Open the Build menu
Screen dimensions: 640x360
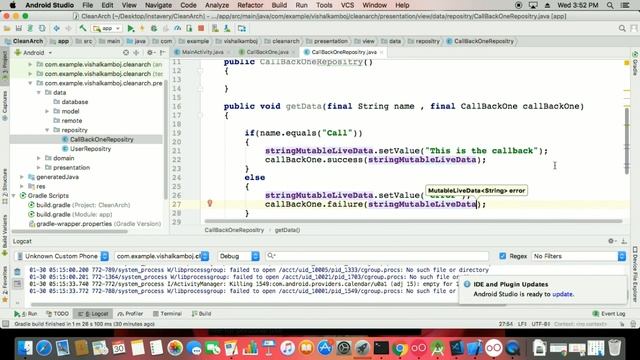click(x=279, y=5)
